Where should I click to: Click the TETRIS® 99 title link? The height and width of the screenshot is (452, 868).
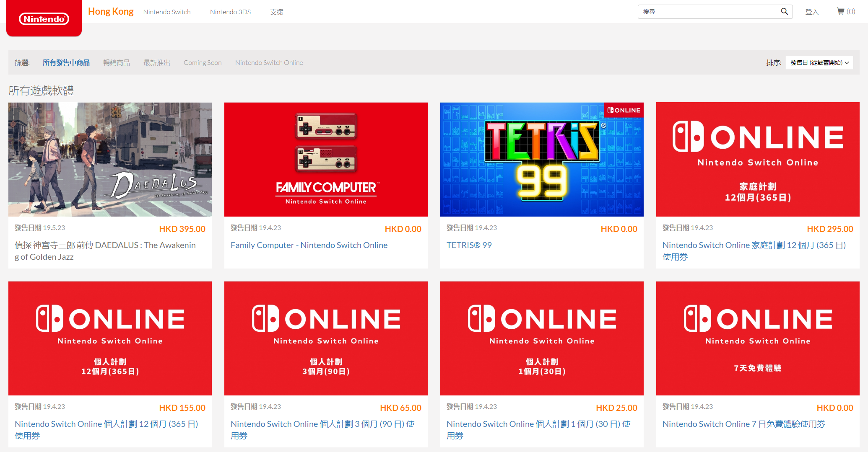(x=469, y=245)
